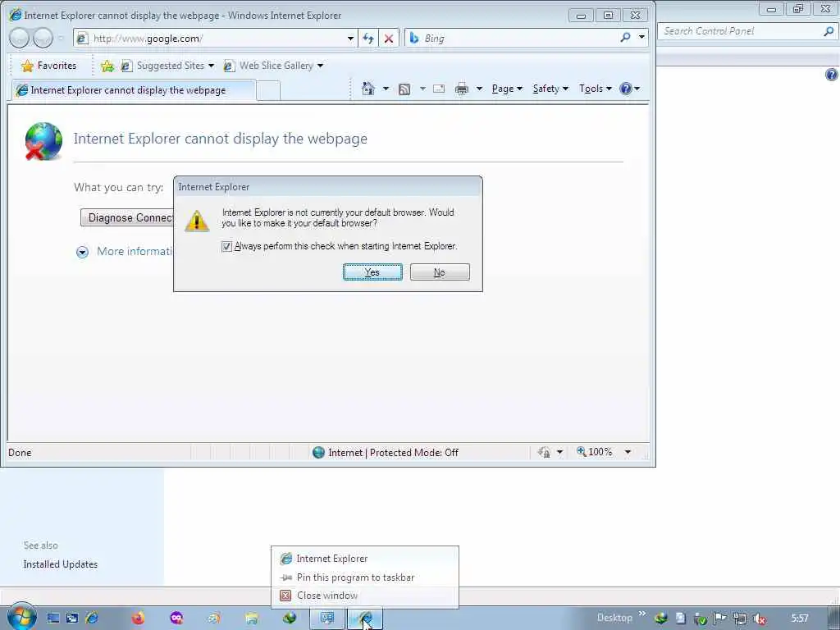Open the RSS feeds icon in toolbar
The image size is (840, 630).
coord(404,89)
